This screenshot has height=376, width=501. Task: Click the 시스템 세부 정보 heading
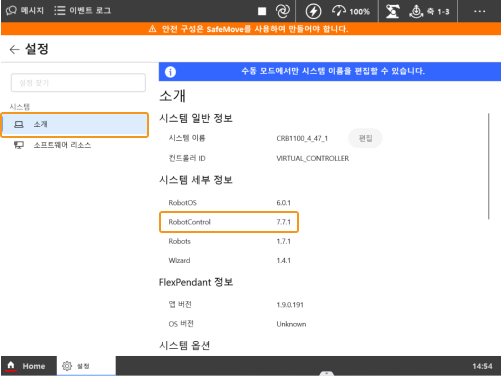[x=196, y=180]
